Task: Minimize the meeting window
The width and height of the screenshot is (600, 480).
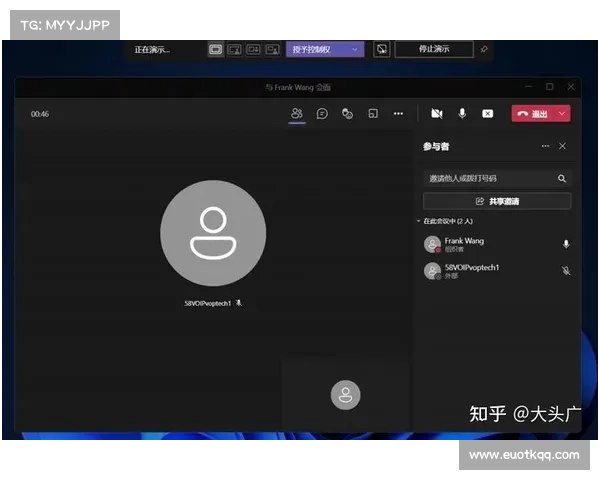Action: pos(528,87)
